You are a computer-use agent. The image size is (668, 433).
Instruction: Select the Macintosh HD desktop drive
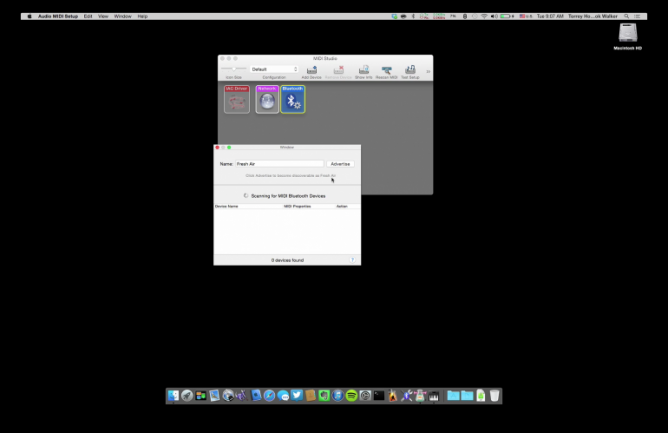click(x=627, y=34)
